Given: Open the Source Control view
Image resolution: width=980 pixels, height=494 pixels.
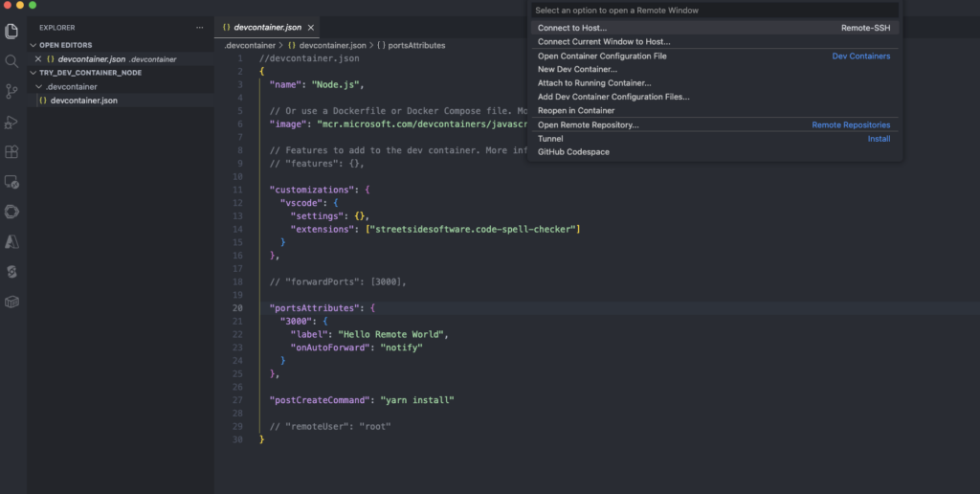Looking at the screenshot, I should click(x=11, y=92).
